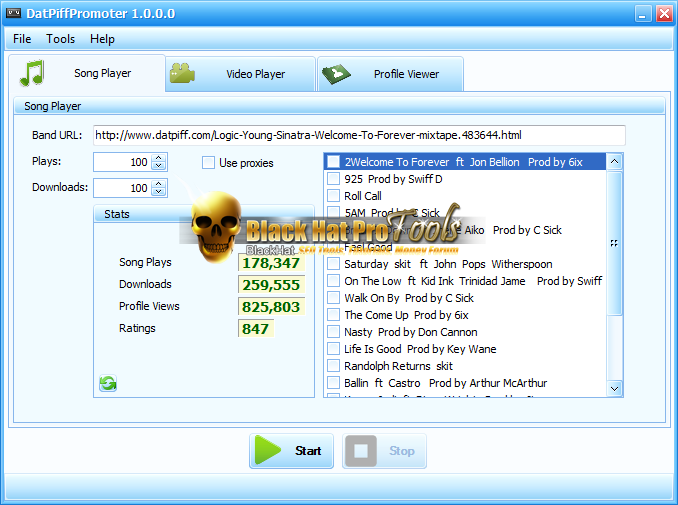This screenshot has height=505, width=678.
Task: Increase Downloads value with up arrow
Action: (x=159, y=184)
